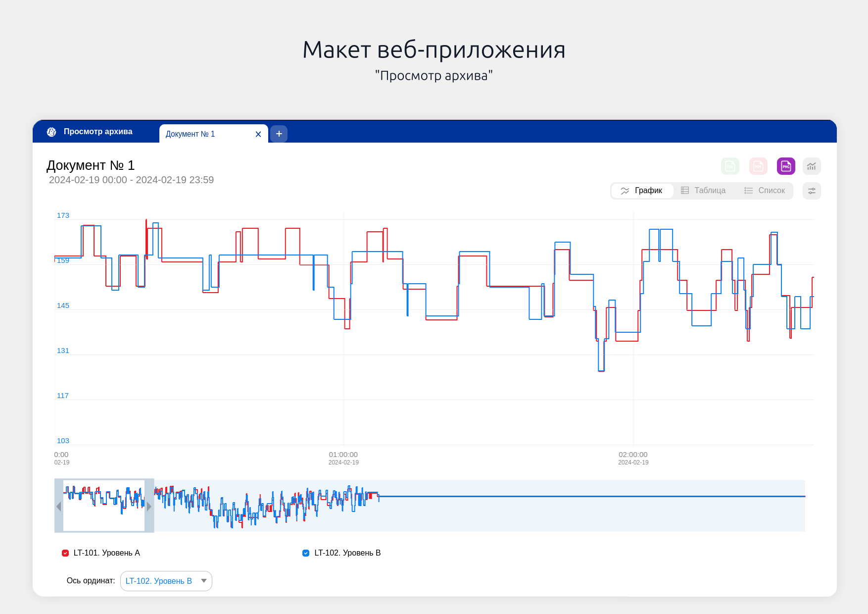
Task: Click left arrow handle of range navigator
Action: [x=59, y=506]
